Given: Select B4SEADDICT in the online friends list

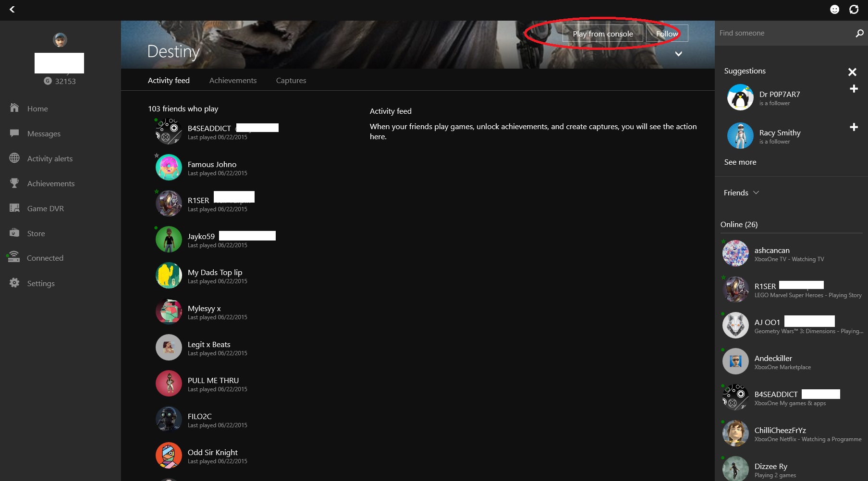Looking at the screenshot, I should [782, 397].
